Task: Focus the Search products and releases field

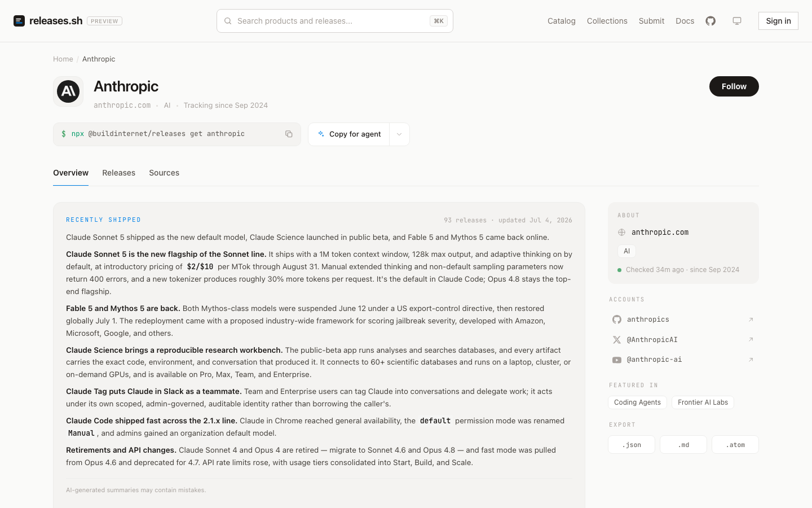Action: pos(335,21)
